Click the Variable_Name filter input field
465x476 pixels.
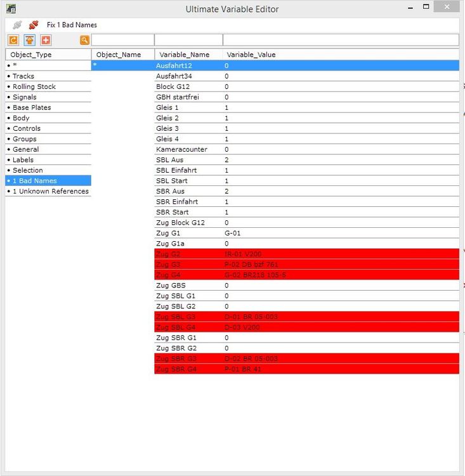click(188, 40)
